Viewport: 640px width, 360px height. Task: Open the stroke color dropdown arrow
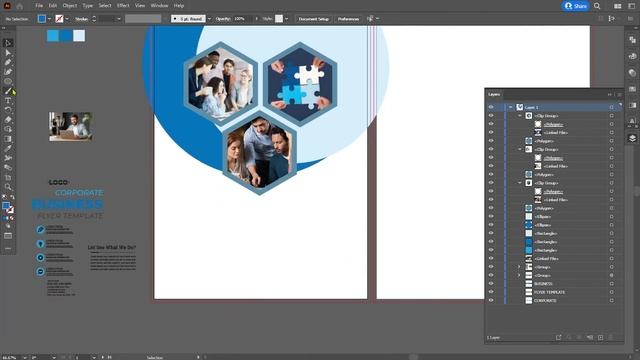[67, 19]
